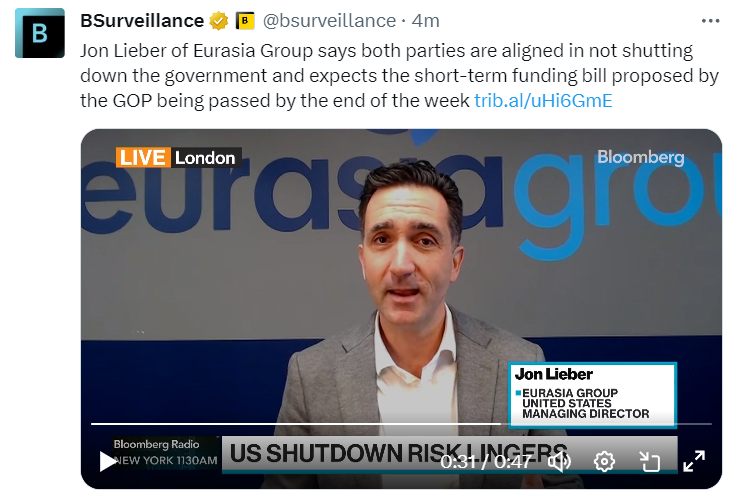Open the post via the 4m timestamp
Screen dimensions: 739x496
(426, 21)
